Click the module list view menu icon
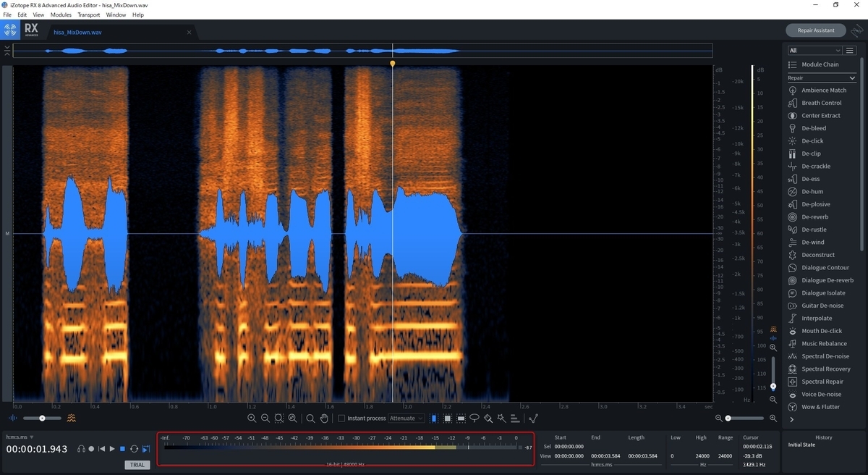This screenshot has width=868, height=475. point(850,51)
